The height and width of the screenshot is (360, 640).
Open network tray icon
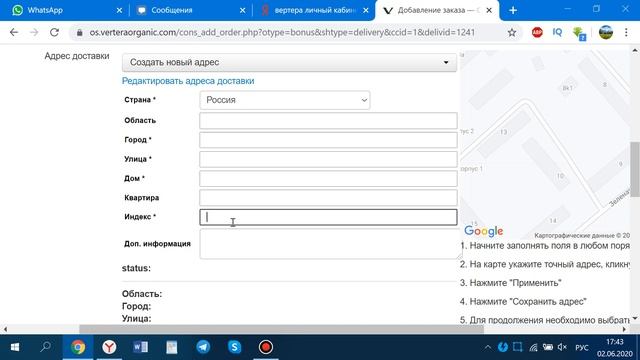click(533, 347)
